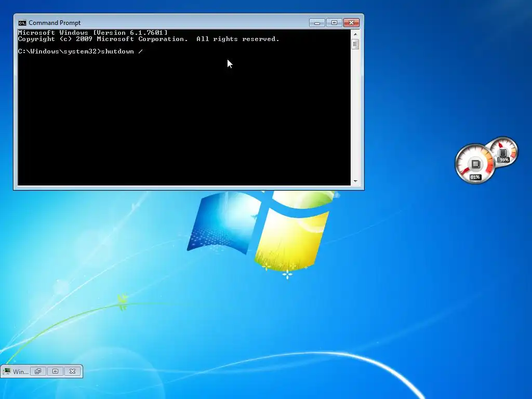Click the 'Win...' minimized window title
This screenshot has width=532, height=399.
(x=21, y=372)
